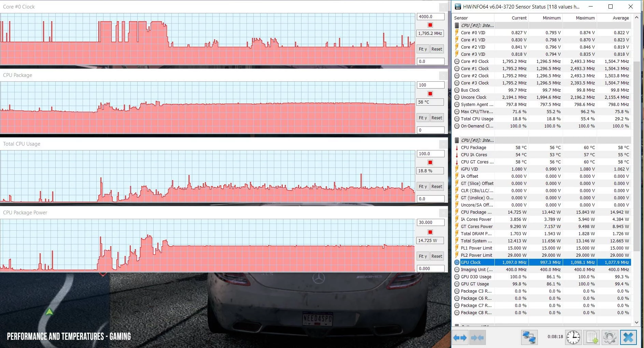Click the icon beside Total CPU Usage row
This screenshot has height=348, width=644.
pyautogui.click(x=457, y=119)
